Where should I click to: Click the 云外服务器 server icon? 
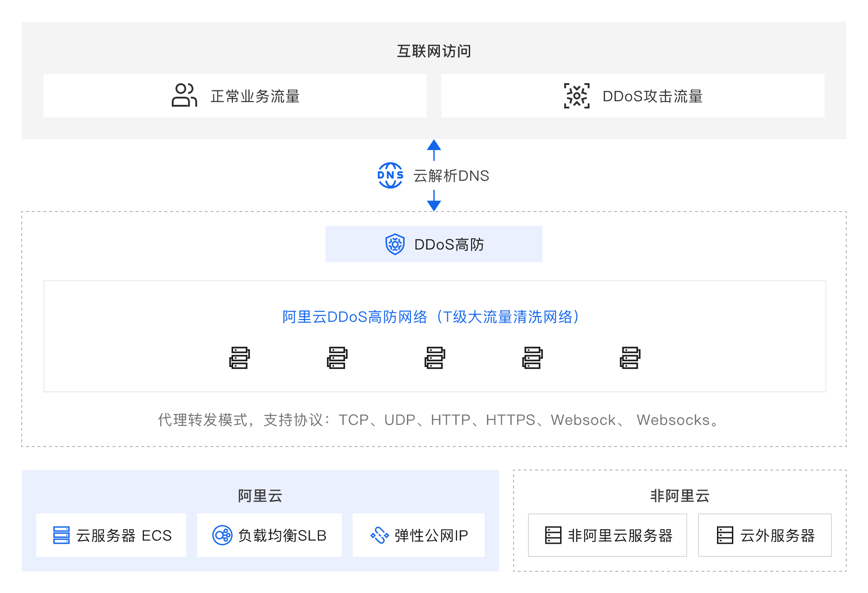coord(725,535)
